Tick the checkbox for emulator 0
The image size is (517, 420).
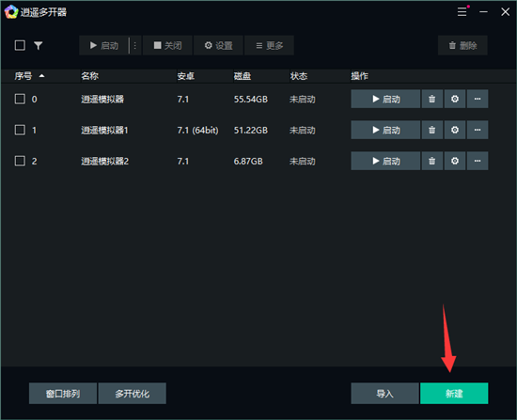pos(20,99)
